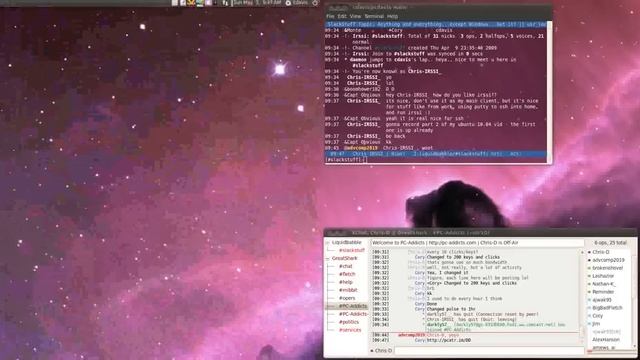
Task: Click the Chris-D nick button beside input
Action: [381, 351]
